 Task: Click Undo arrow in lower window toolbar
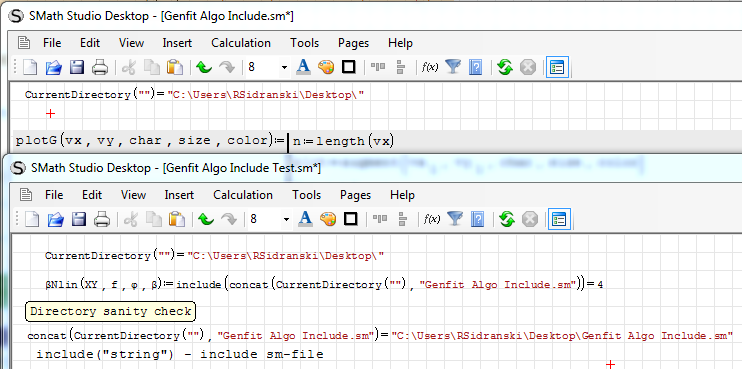click(x=205, y=220)
